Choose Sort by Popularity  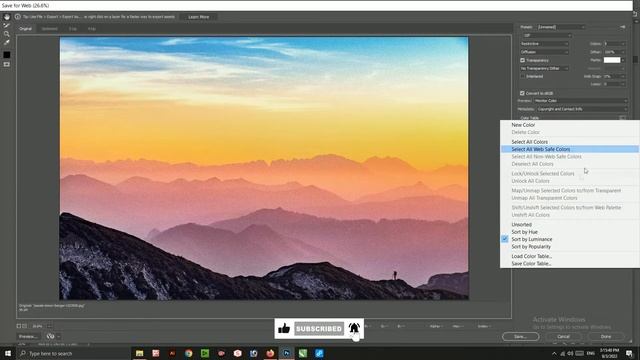531,247
